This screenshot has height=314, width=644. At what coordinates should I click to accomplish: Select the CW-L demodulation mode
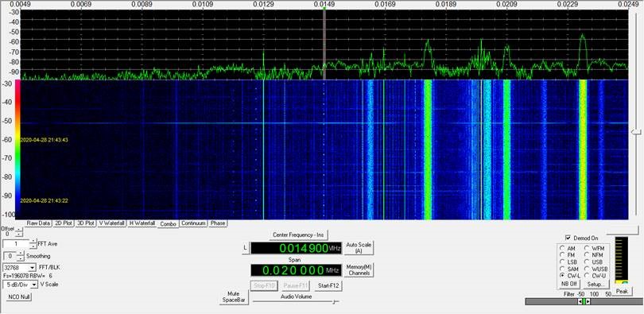tap(561, 275)
